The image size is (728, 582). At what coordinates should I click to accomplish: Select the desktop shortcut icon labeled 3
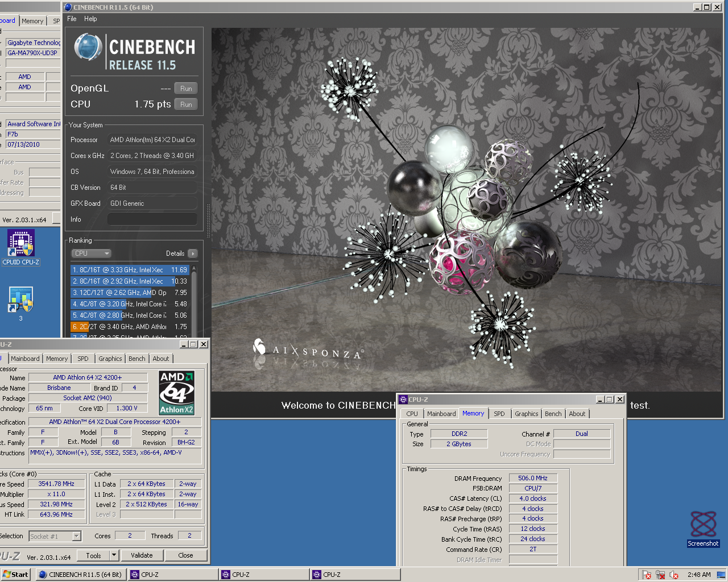pos(21,304)
